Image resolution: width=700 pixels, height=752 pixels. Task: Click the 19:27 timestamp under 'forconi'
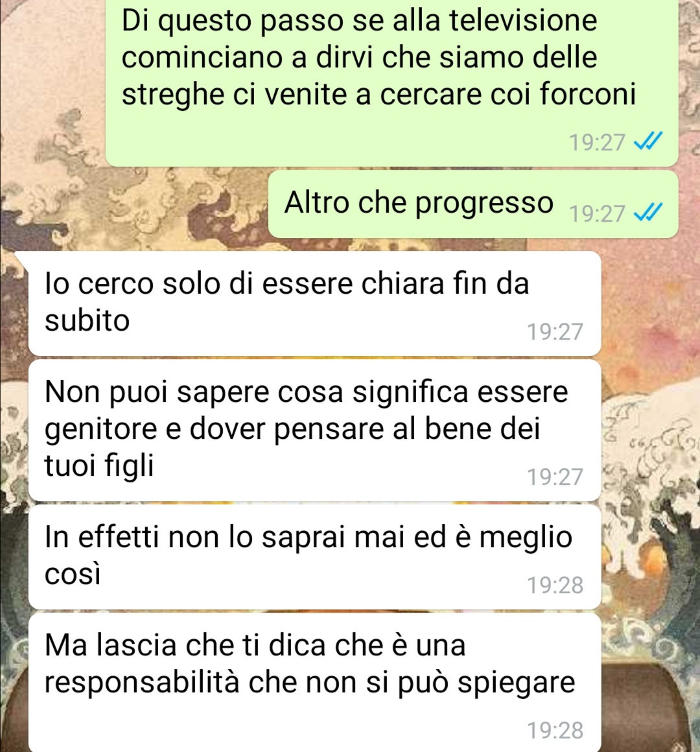click(597, 142)
